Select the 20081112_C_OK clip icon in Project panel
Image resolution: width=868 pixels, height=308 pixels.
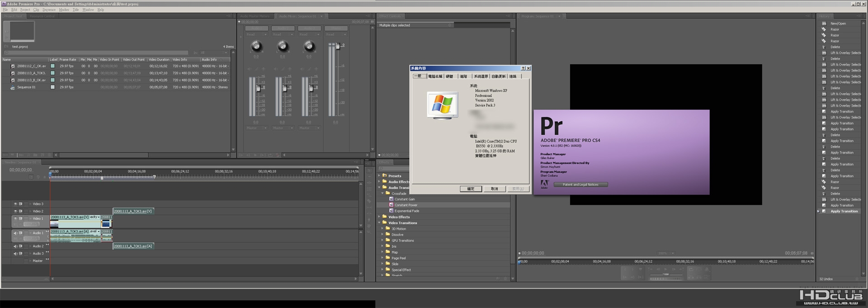click(x=13, y=66)
